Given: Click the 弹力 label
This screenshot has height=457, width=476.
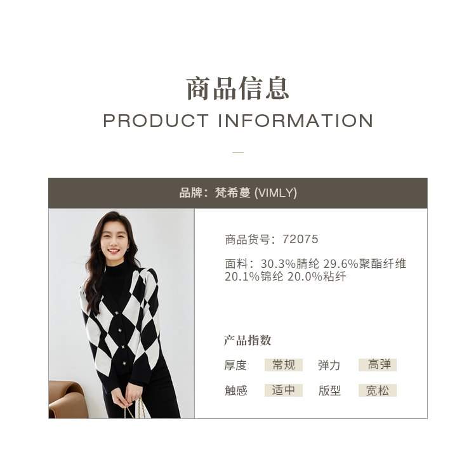Looking at the screenshot, I should pos(329,365).
